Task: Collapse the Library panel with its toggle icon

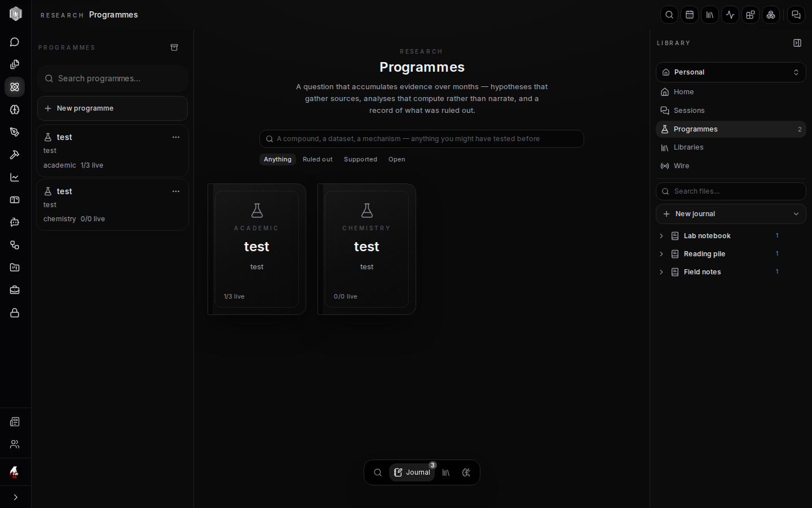Action: coord(797,43)
